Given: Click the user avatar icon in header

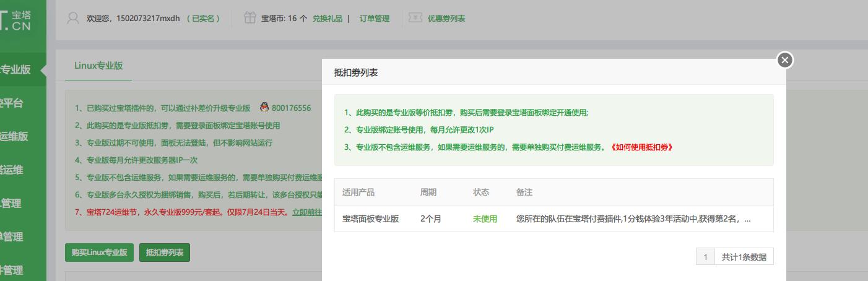Looking at the screenshot, I should [74, 19].
